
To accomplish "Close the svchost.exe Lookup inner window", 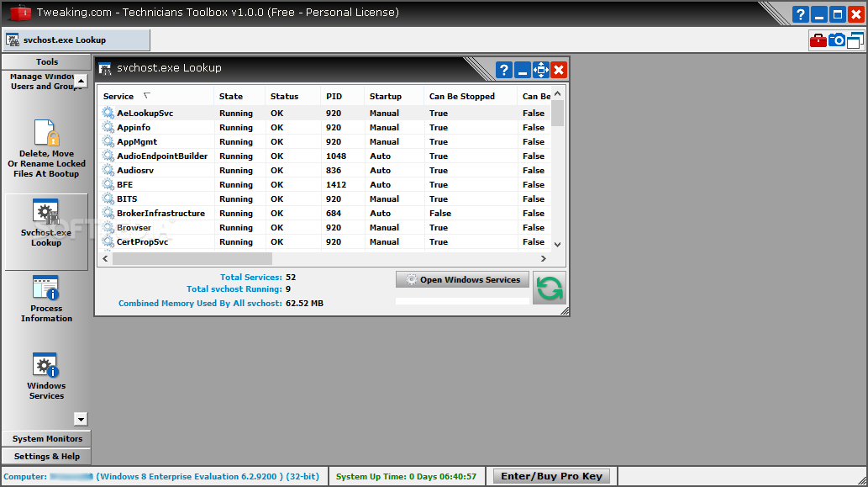I will (559, 70).
